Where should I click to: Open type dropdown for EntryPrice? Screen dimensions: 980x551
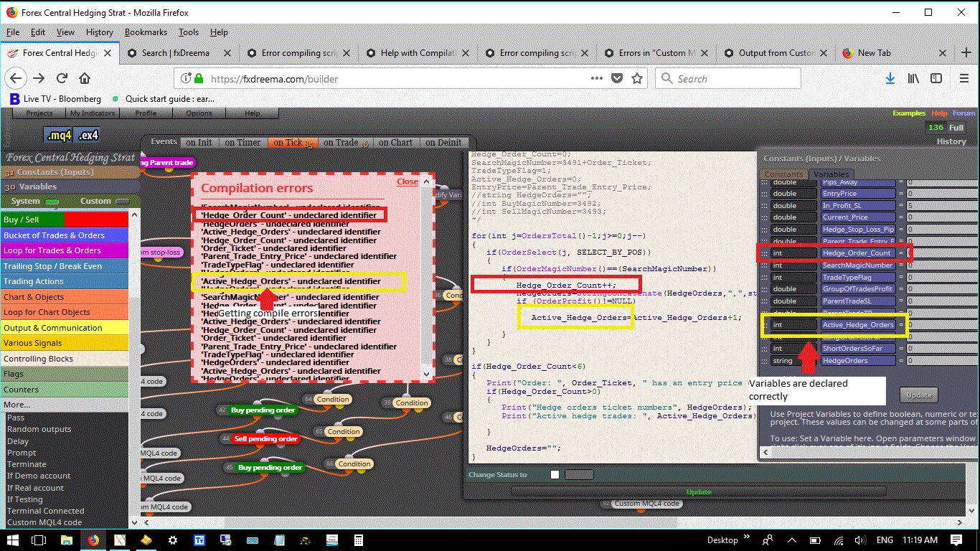794,193
